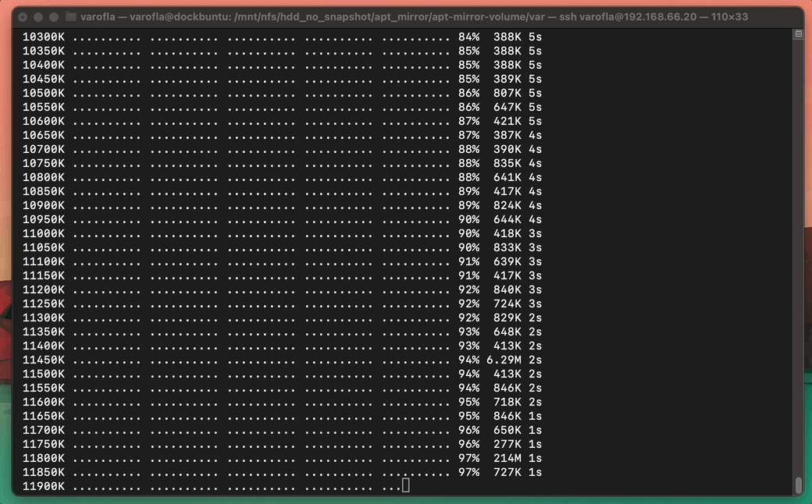The width and height of the screenshot is (812, 504).
Task: Click the 650K speed value
Action: point(507,430)
